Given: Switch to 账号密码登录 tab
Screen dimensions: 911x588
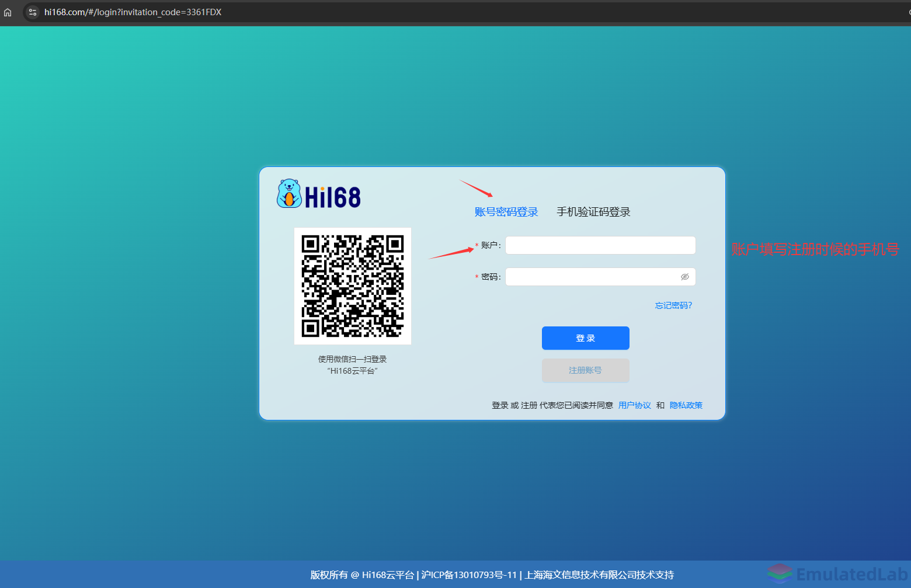Looking at the screenshot, I should pyautogui.click(x=506, y=212).
